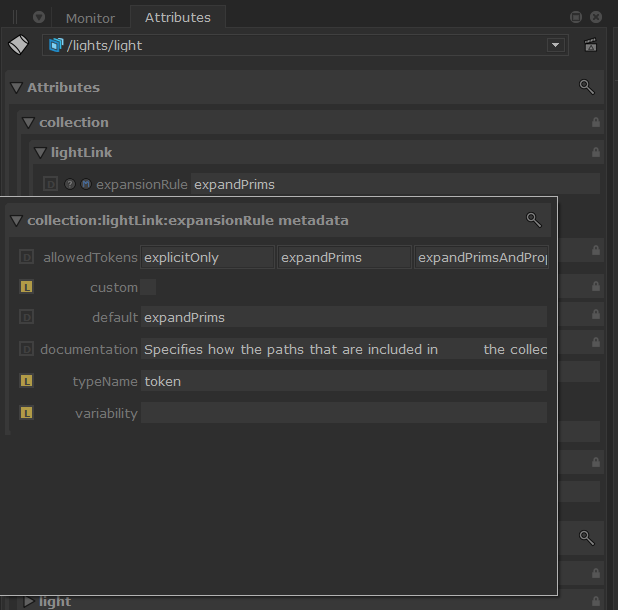The image size is (618, 610).
Task: Click the explicitOnly allowed token field
Action: click(x=206, y=257)
